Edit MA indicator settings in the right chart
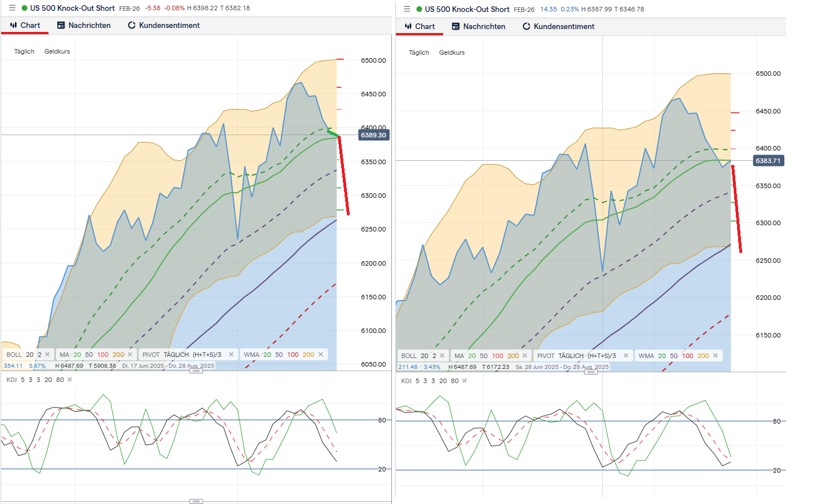 coord(459,356)
